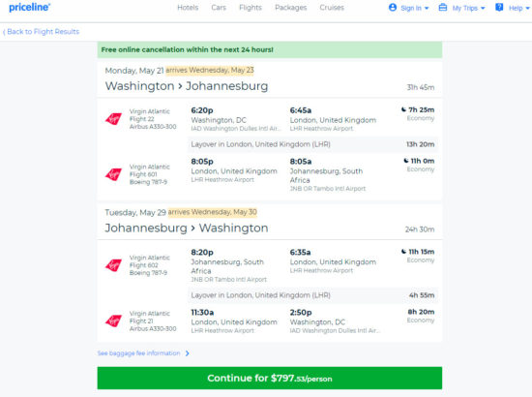The height and width of the screenshot is (397, 532).
Task: Open the Cruises menu item
Action: [332, 8]
